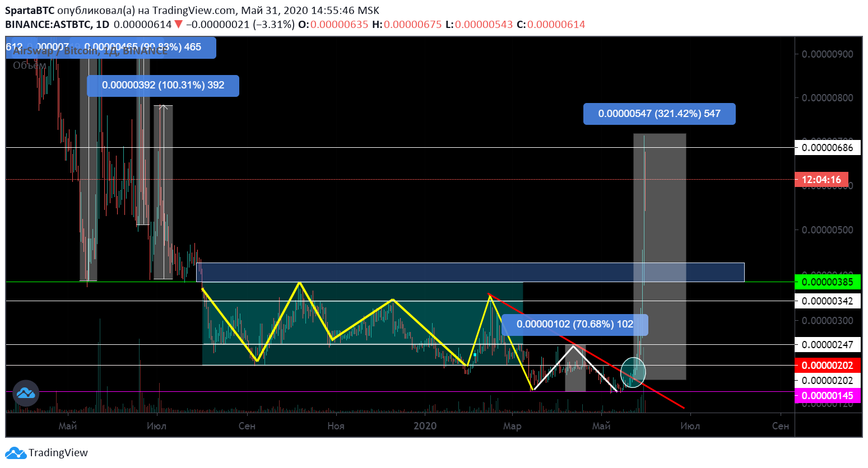Click 0.00000500 on the price axis
The image size is (868, 468).
click(x=827, y=230)
